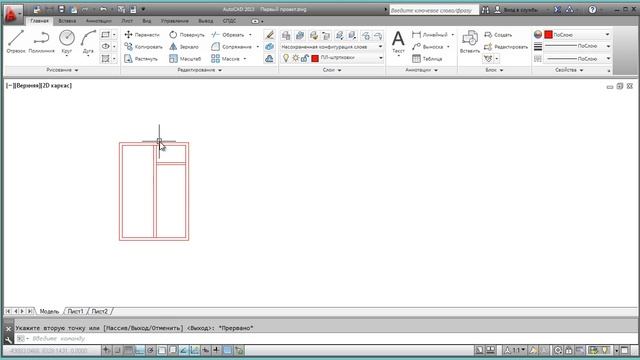Toggle Ortho mode in status bar

tap(139, 350)
